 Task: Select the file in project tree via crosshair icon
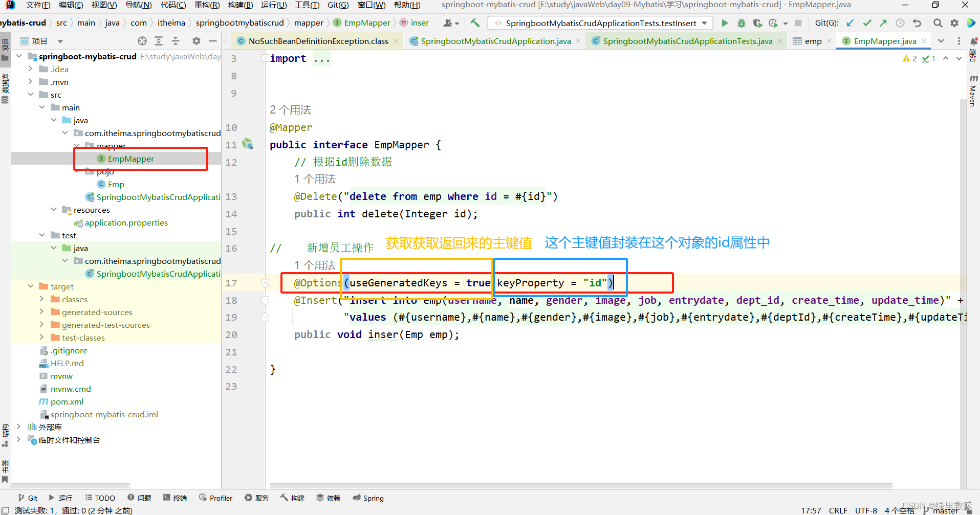coord(142,41)
